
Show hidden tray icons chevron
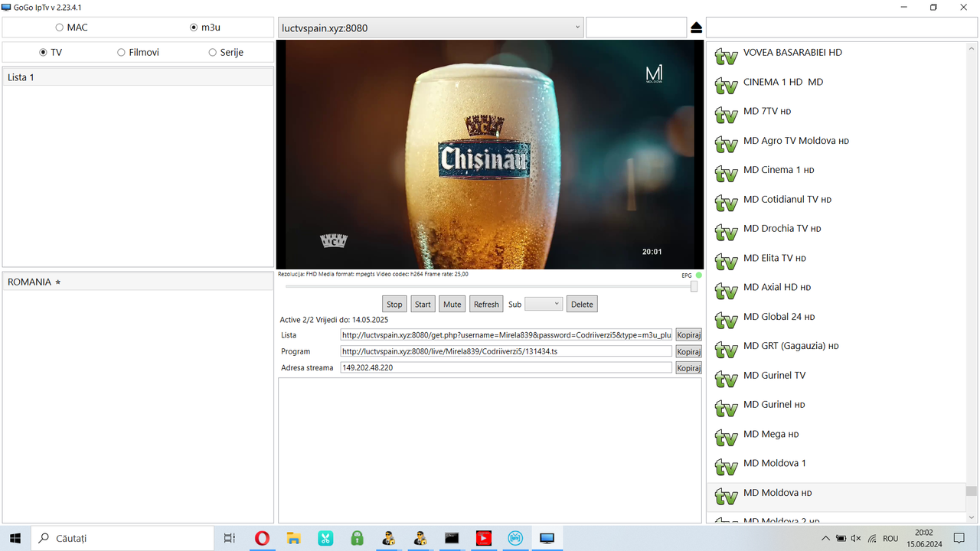coord(825,539)
